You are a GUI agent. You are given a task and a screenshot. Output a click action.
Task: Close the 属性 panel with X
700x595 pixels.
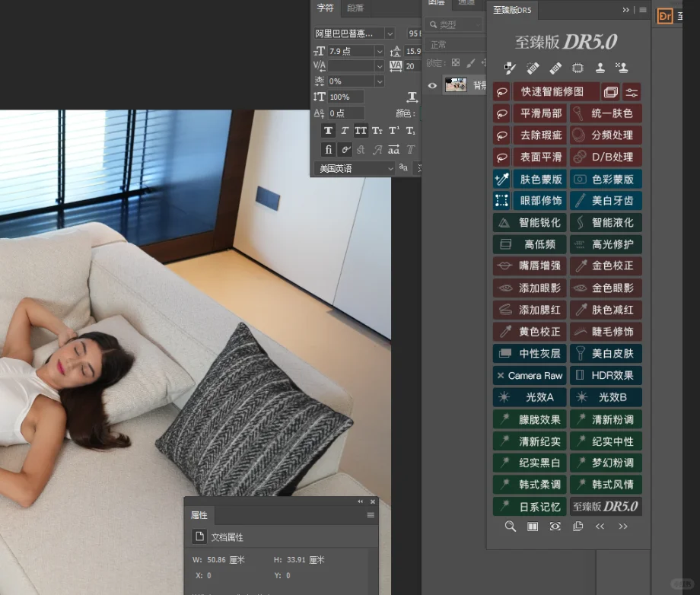[373, 501]
